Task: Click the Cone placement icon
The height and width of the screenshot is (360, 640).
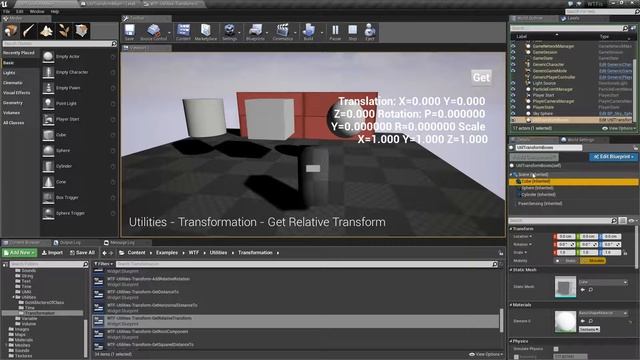Action: pyautogui.click(x=48, y=182)
